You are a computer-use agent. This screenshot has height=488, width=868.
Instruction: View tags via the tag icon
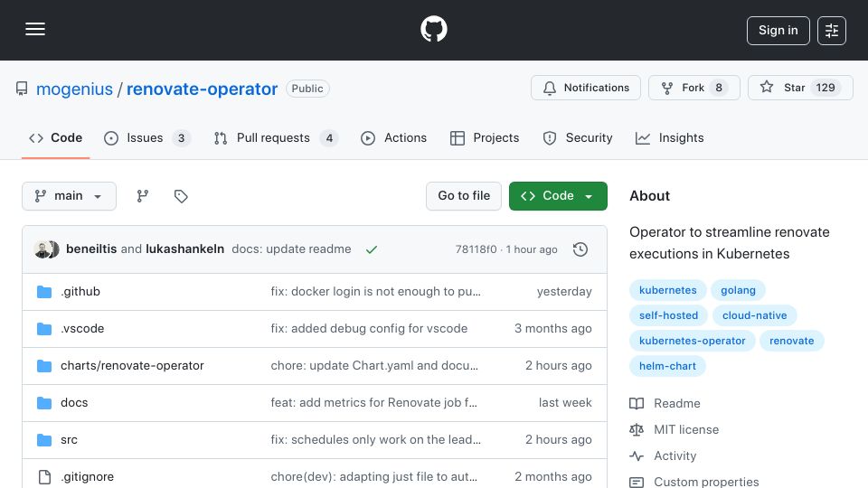[x=181, y=196]
